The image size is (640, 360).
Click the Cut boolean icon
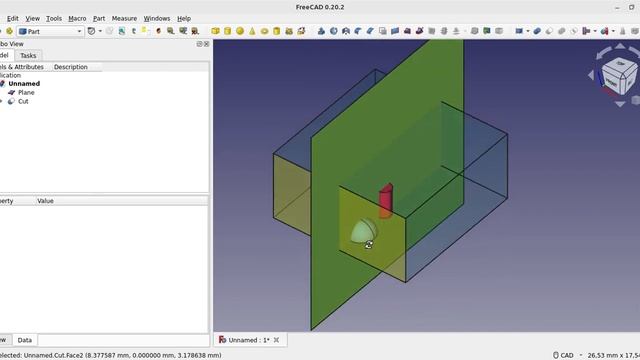(549, 31)
